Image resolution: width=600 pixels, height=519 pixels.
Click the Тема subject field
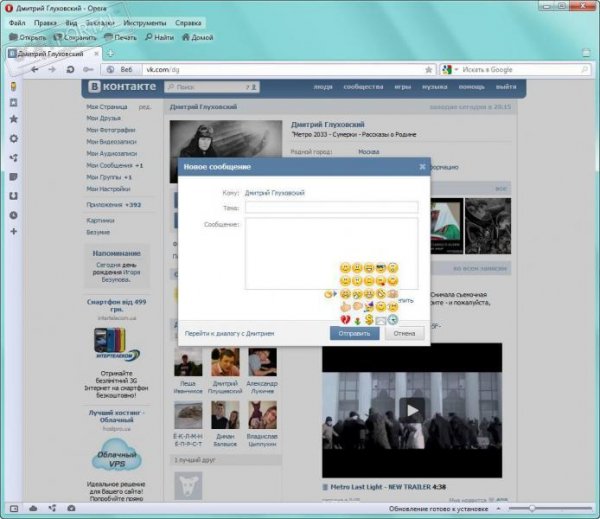[x=331, y=207]
